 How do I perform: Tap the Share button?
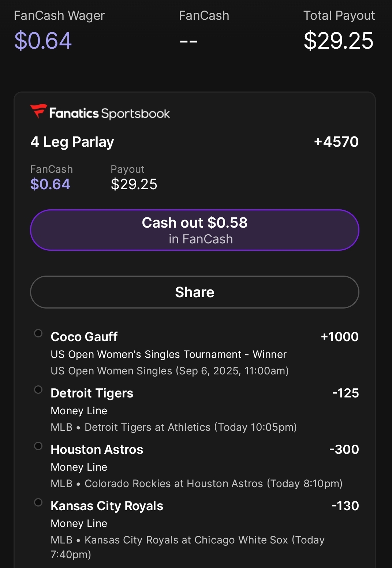tap(194, 292)
